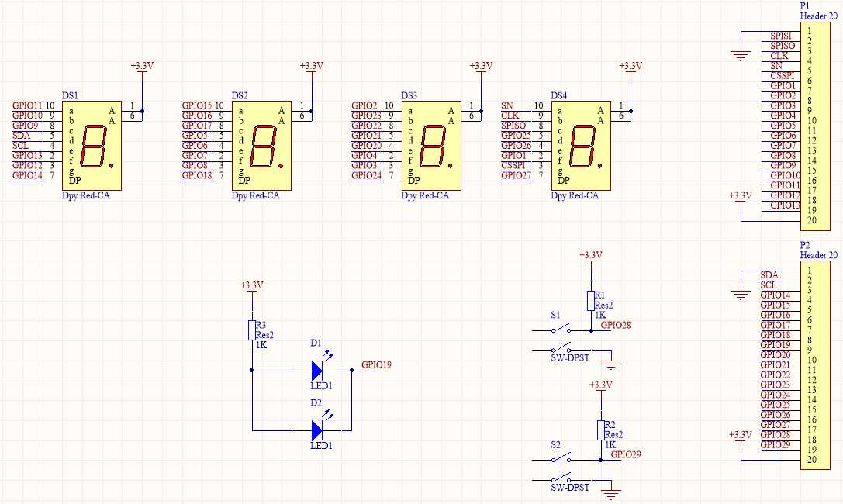Select the P1 Header 20 connector body
This screenshot has width=843, height=504.
[x=815, y=126]
